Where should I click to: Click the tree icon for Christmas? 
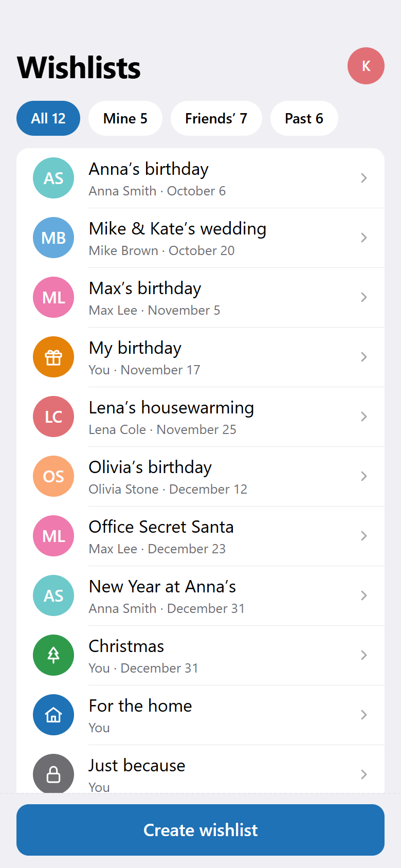click(x=53, y=655)
